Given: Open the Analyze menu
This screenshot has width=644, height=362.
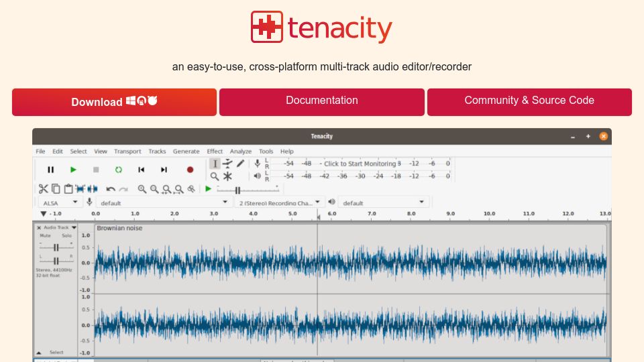Looking at the screenshot, I should coord(240,151).
